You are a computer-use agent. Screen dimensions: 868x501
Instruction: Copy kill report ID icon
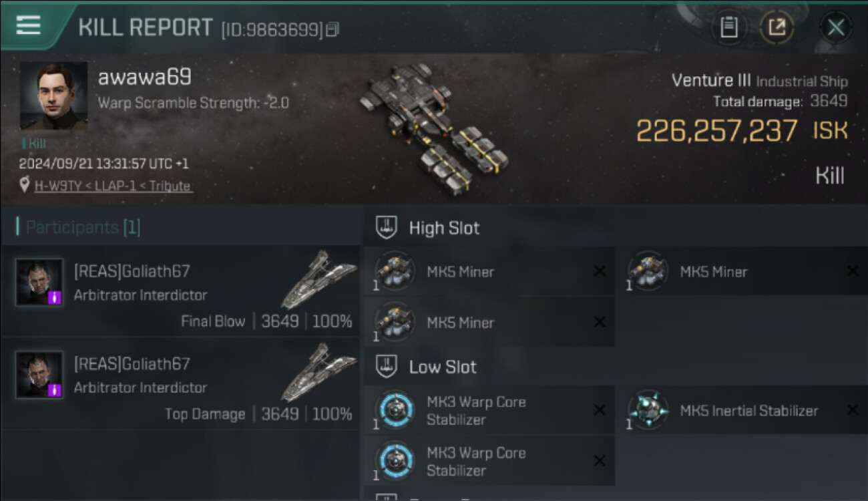point(332,29)
